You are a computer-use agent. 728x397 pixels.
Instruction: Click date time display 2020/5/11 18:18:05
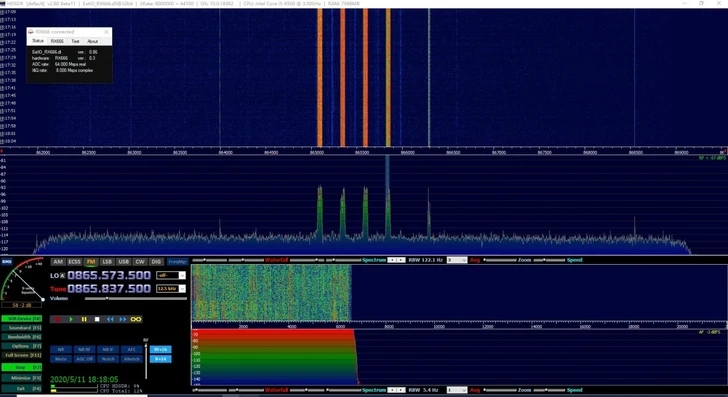point(84,379)
